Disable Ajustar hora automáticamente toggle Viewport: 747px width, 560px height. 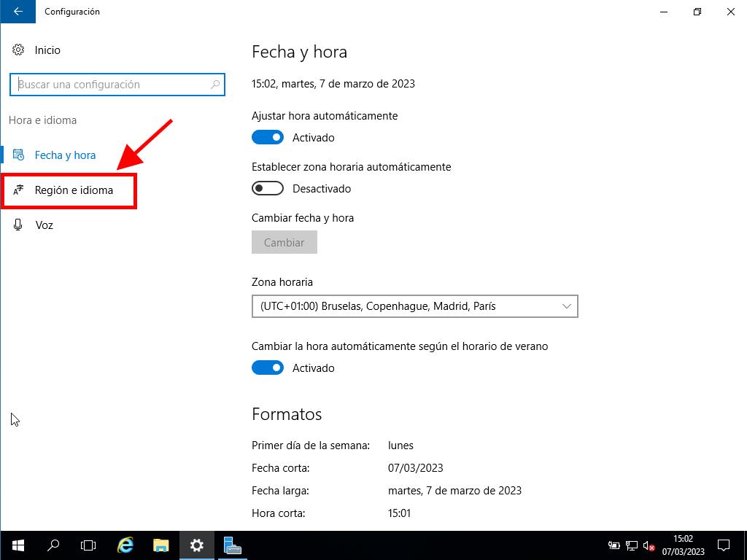[x=267, y=138]
